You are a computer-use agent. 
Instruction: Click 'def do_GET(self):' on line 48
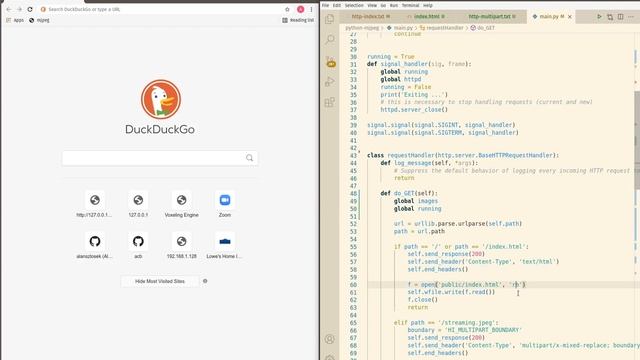pyautogui.click(x=409, y=193)
